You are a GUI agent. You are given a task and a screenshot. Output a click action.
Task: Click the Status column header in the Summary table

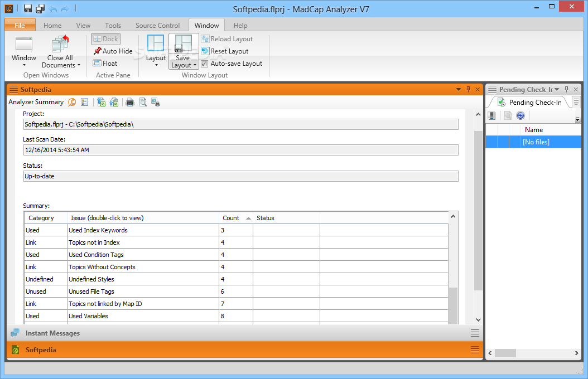[x=287, y=218]
